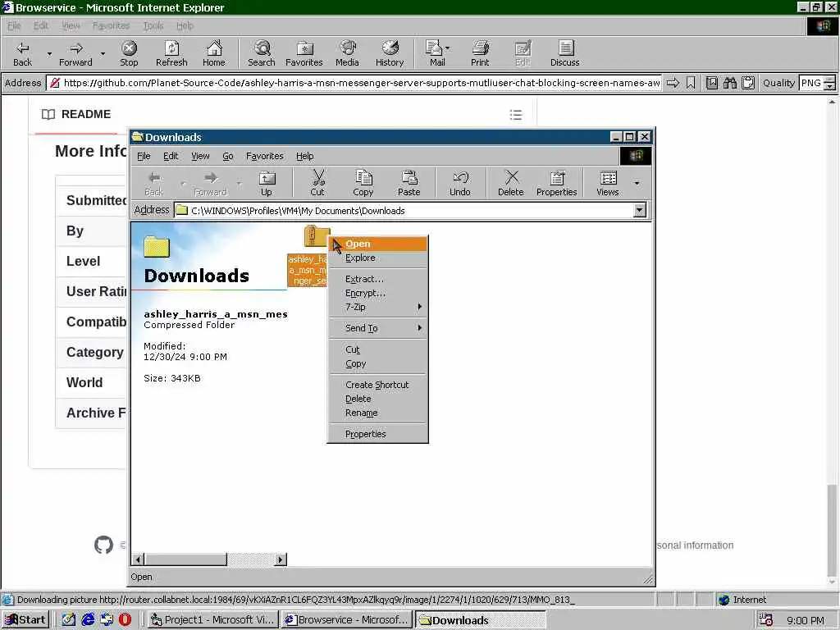840x630 pixels.
Task: Print the page from browser toolbar
Action: point(480,53)
